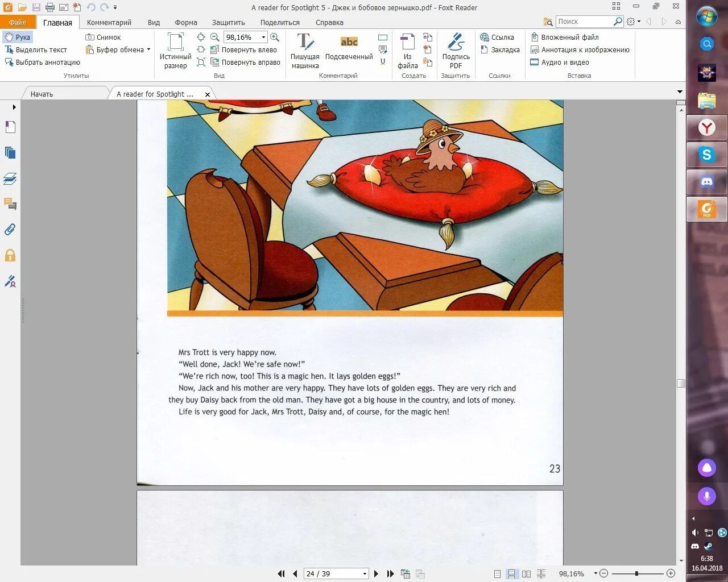The width and height of the screenshot is (728, 582).
Task: Click the vertical scrollbar thumb
Action: coord(681,384)
